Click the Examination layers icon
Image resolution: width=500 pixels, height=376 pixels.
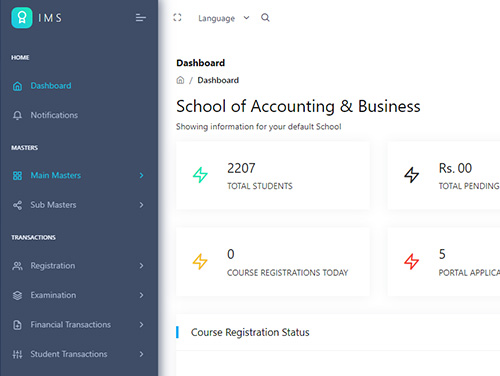(x=17, y=295)
